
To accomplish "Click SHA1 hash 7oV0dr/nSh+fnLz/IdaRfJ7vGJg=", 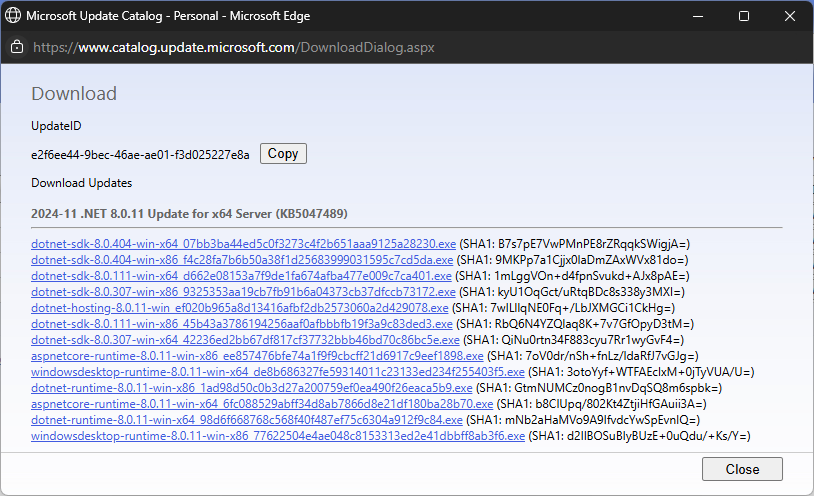I will click(x=610, y=356).
